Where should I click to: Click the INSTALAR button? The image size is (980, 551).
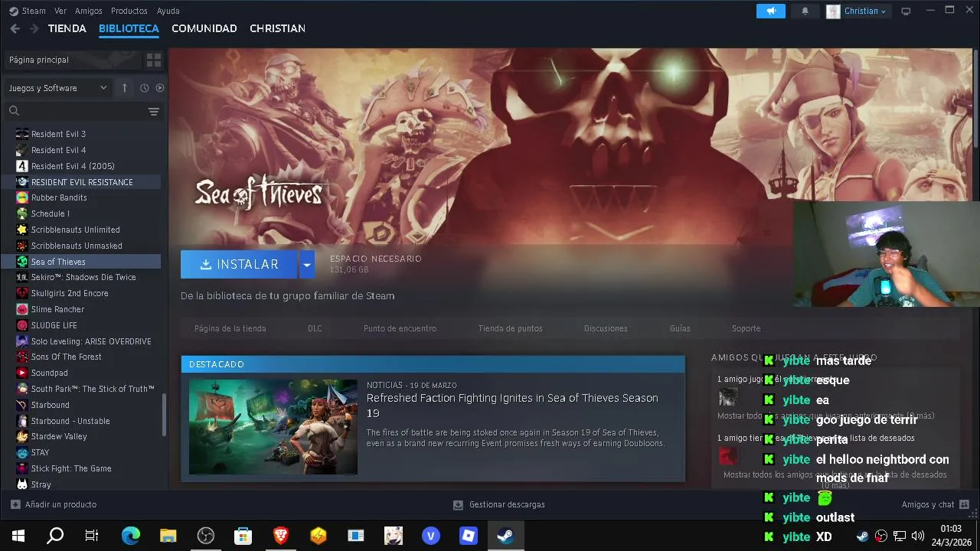coord(240,264)
